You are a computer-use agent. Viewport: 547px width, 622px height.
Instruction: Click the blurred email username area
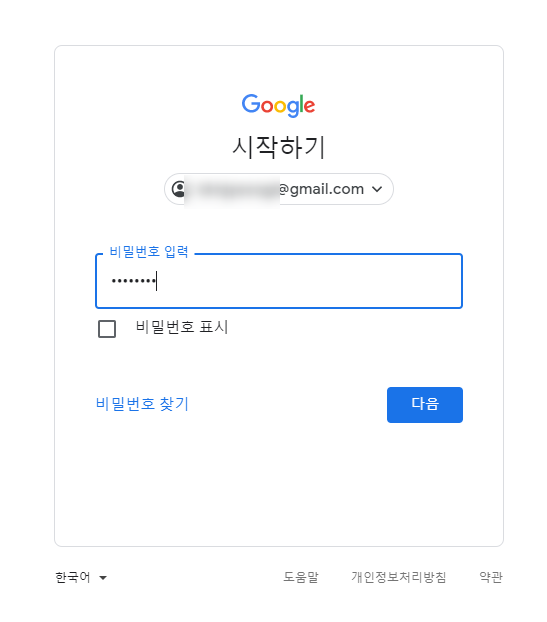pyautogui.click(x=232, y=190)
